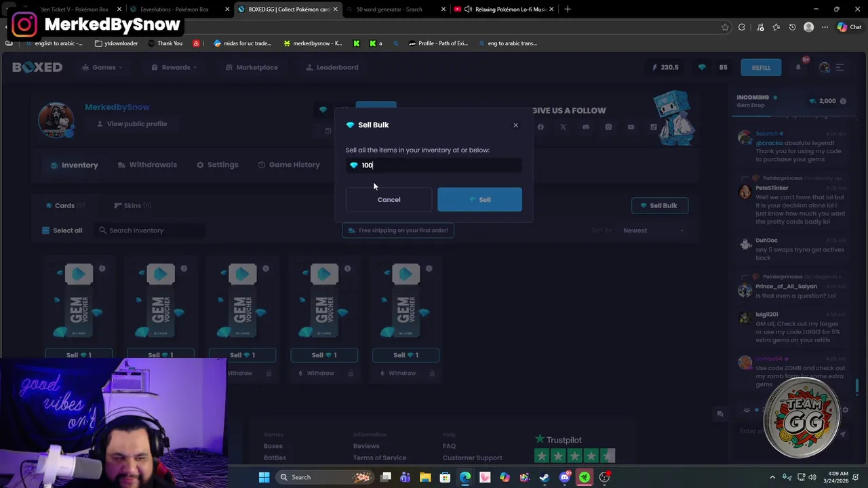The width and height of the screenshot is (868, 488).
Task: Open Customer Support footer link
Action: coord(473,457)
